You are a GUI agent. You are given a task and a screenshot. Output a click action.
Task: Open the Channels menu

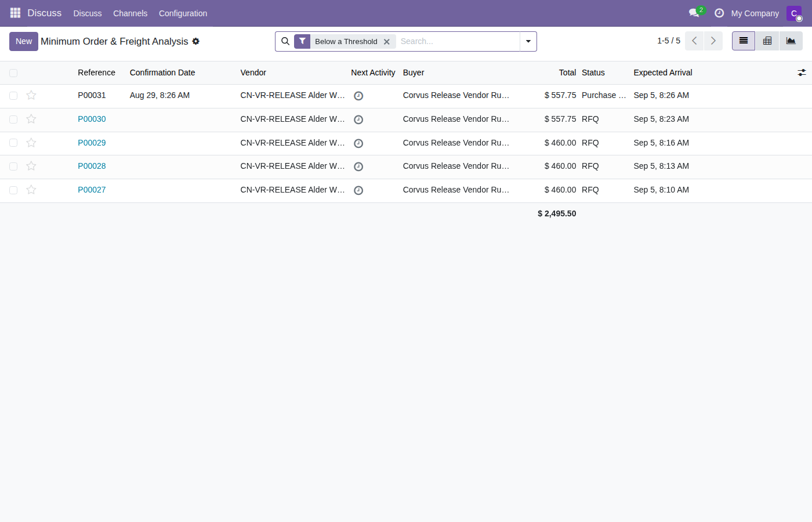coord(130,13)
